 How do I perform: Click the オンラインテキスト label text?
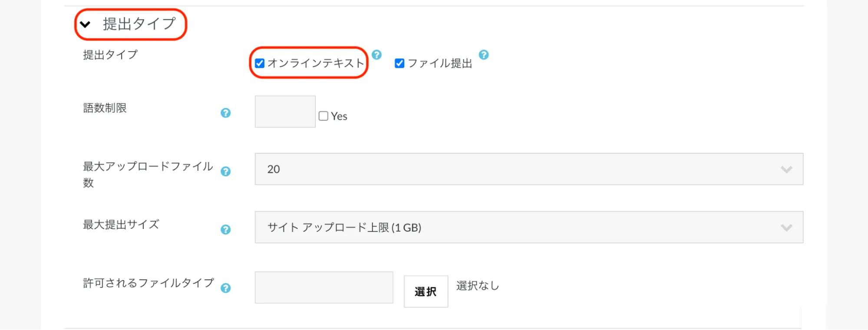316,63
